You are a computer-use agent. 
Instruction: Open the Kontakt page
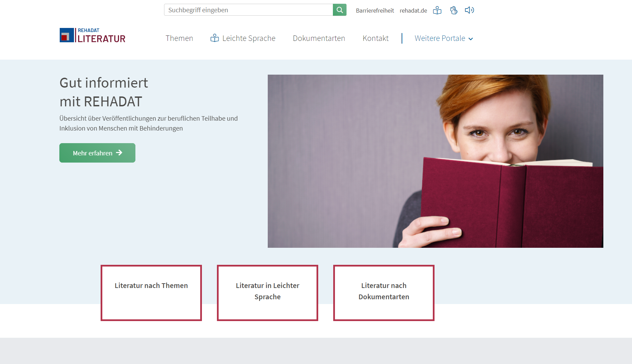coord(376,38)
